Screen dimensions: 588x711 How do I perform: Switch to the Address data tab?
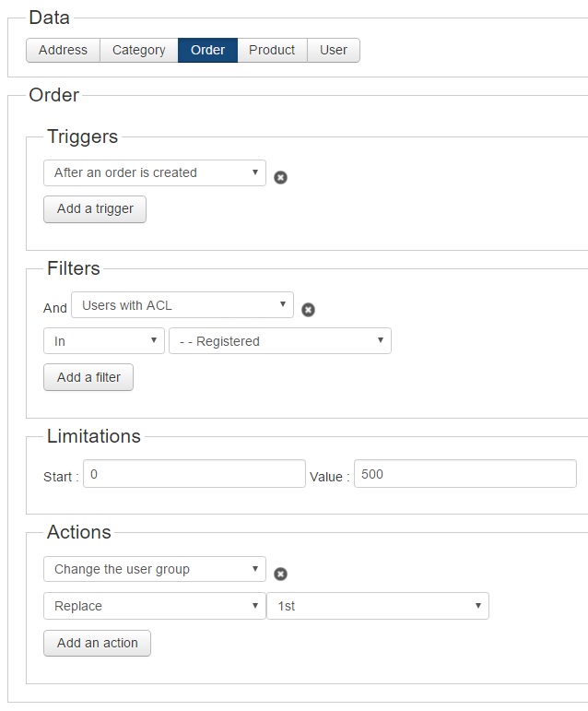click(63, 50)
